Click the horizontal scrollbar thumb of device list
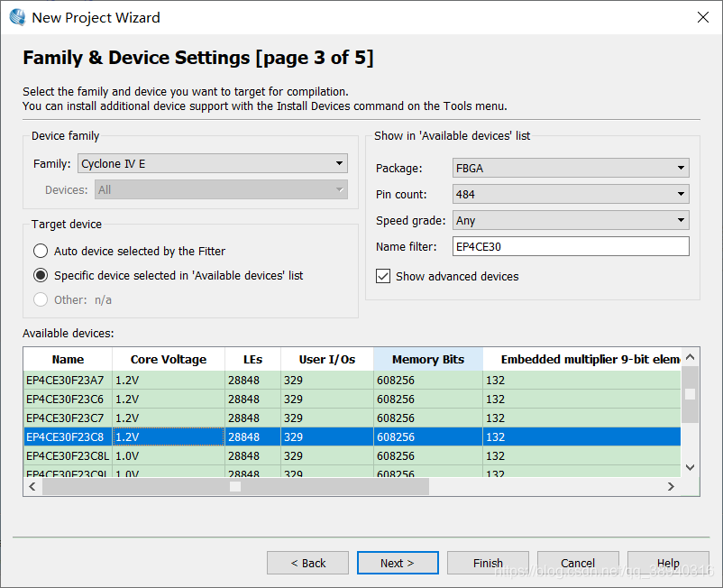This screenshot has height=588, width=723. 235,486
